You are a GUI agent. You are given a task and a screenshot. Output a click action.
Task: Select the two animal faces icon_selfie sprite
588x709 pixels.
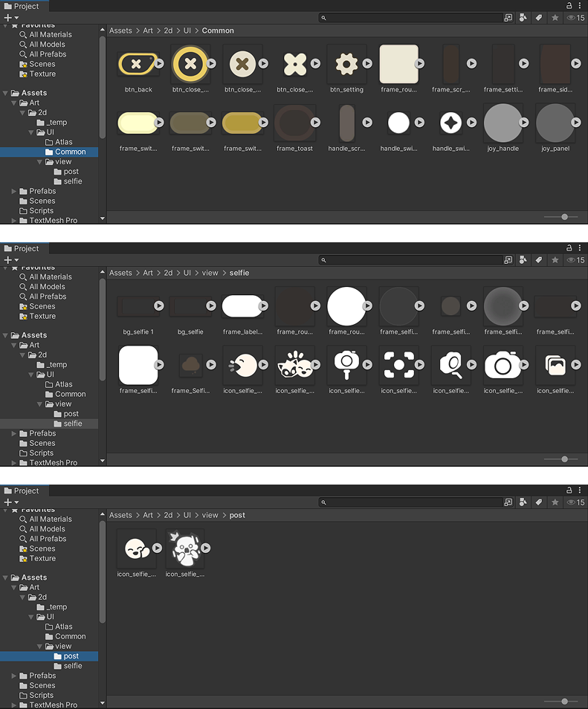(x=294, y=365)
